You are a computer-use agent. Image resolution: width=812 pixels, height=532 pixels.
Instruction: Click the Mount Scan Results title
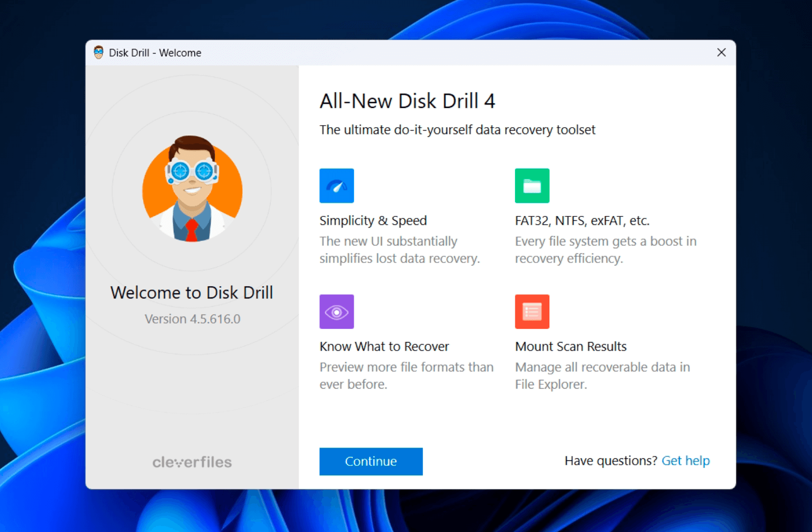(x=571, y=346)
